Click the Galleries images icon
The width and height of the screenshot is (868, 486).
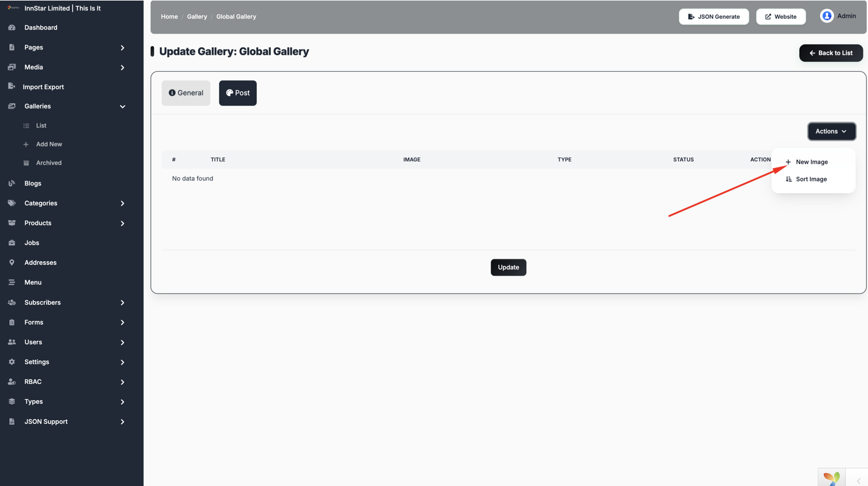(x=12, y=106)
